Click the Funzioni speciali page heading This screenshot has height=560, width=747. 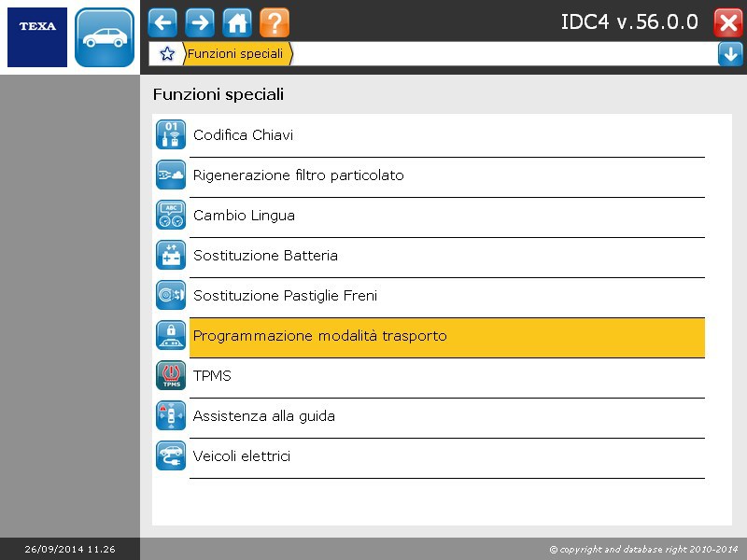[218, 94]
